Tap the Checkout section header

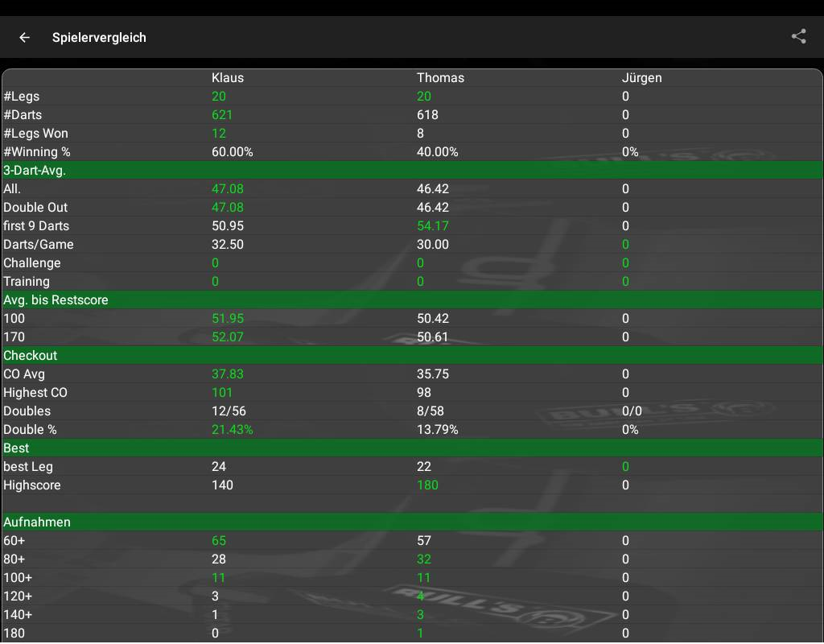pyautogui.click(x=31, y=355)
